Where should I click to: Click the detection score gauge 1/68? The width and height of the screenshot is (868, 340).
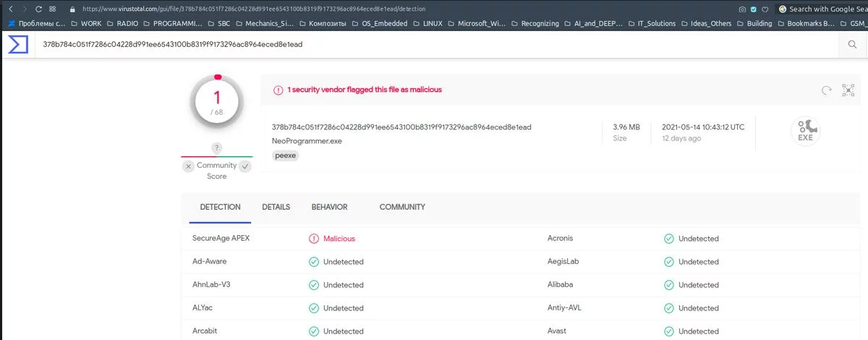pos(217,101)
